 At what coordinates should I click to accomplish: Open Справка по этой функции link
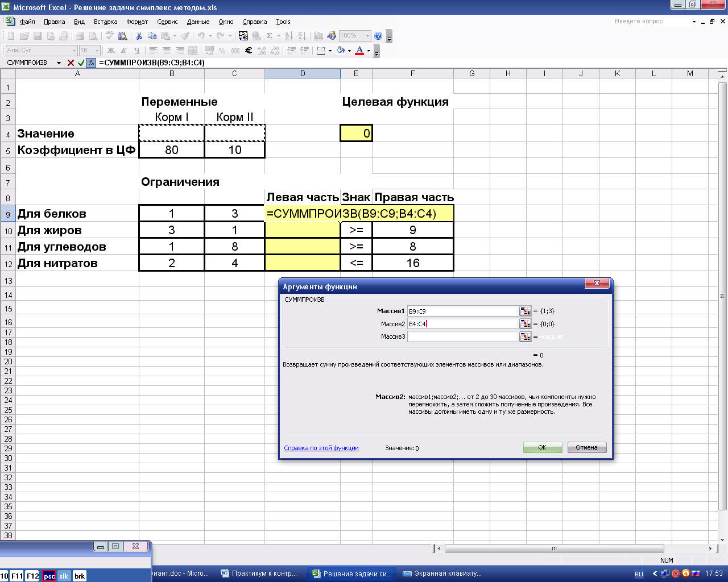[x=321, y=448]
